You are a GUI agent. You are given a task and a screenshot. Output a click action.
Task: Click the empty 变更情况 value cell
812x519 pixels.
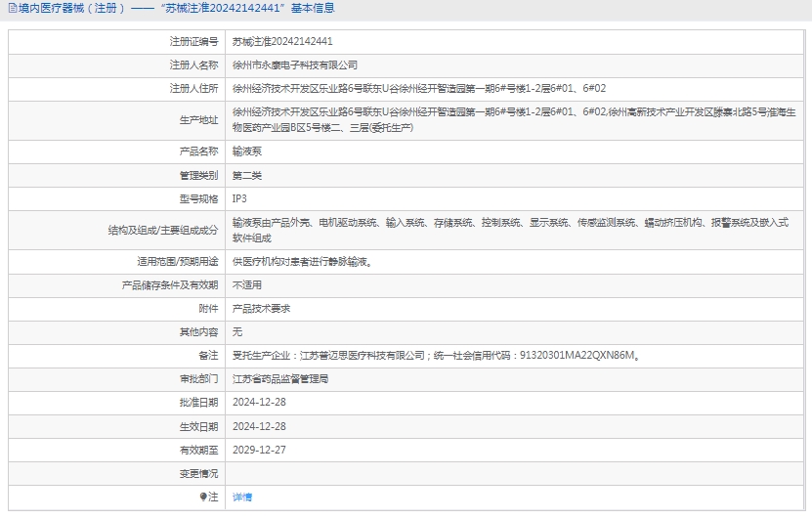point(516,473)
